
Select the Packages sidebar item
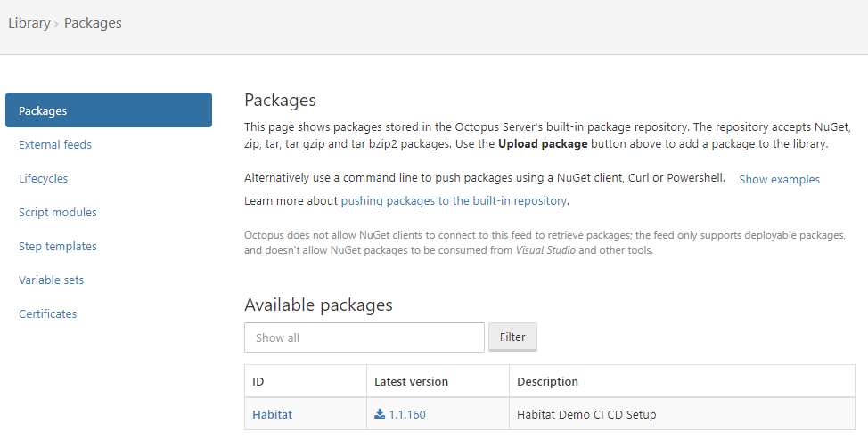(109, 110)
